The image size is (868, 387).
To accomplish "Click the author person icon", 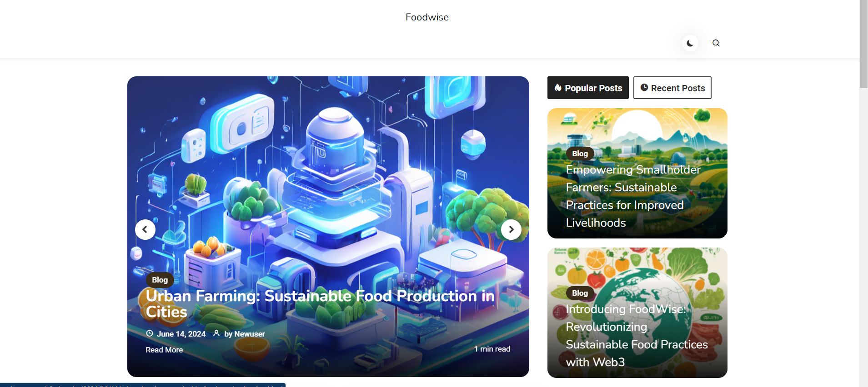I will [216, 333].
